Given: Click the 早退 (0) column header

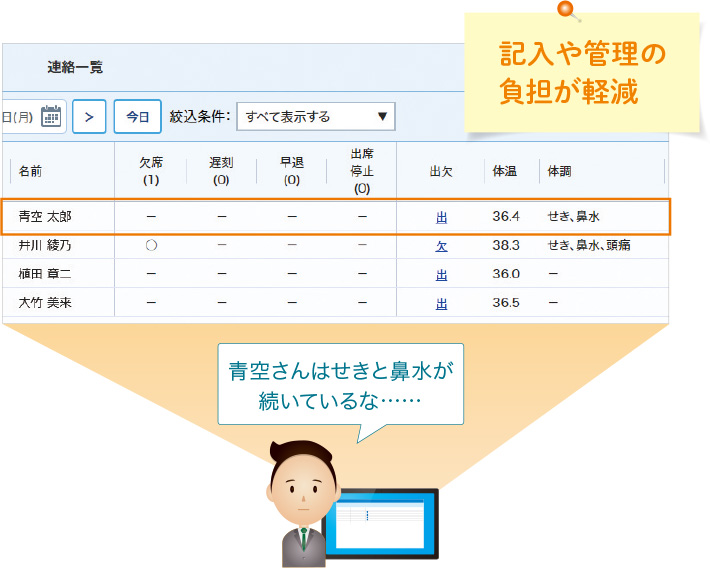Looking at the screenshot, I should click(292, 171).
